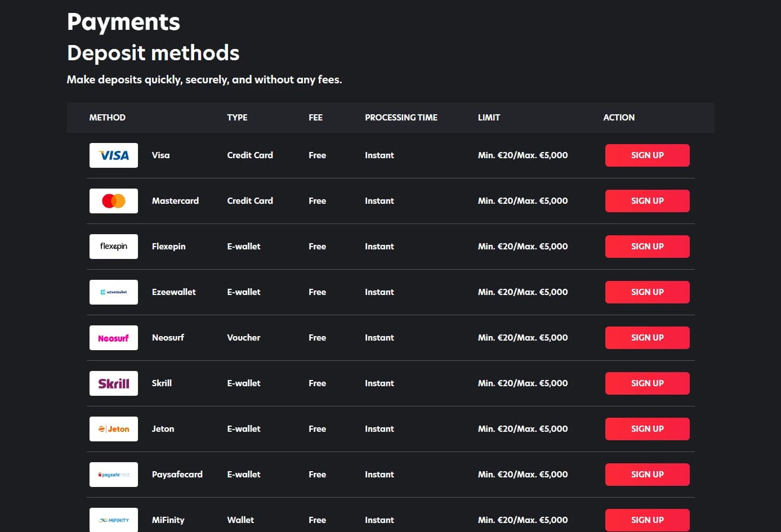Image resolution: width=781 pixels, height=532 pixels.
Task: Select the Neosurf logo icon
Action: [x=114, y=338]
